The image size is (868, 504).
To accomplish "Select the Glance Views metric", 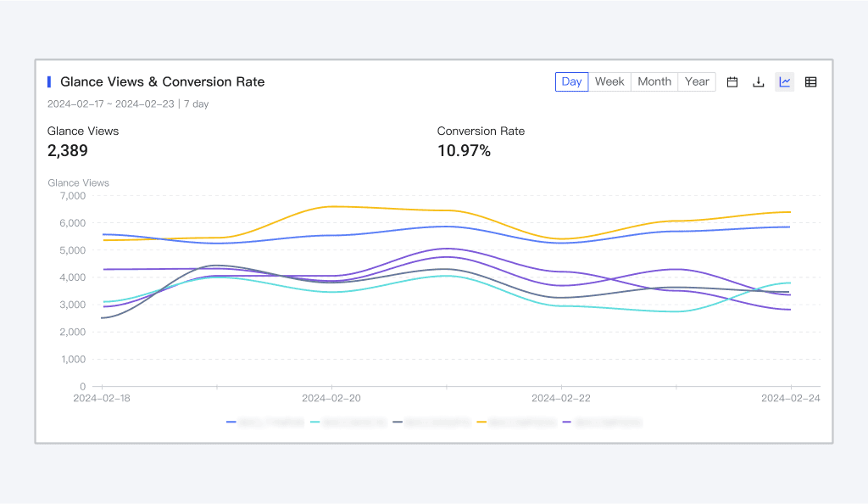I will (x=83, y=131).
